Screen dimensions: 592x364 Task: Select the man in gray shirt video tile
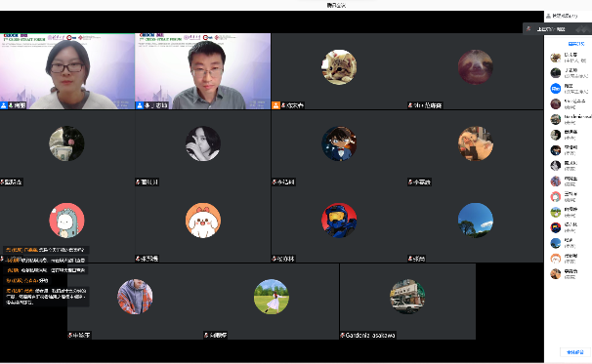tap(203, 71)
